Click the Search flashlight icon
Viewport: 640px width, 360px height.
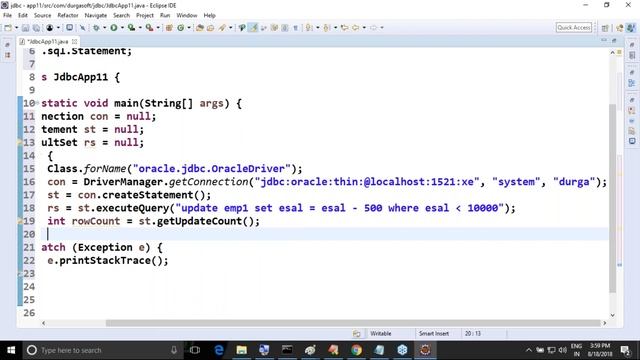222,28
